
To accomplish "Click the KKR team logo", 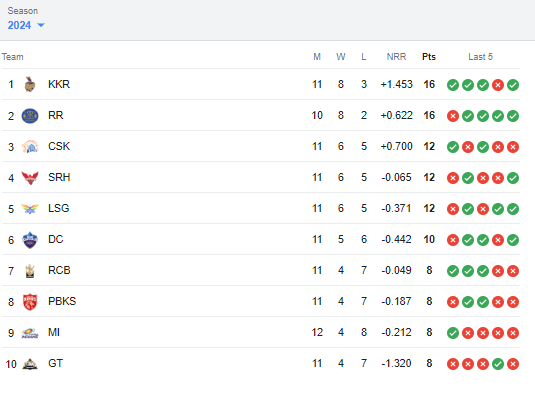I will (x=30, y=84).
